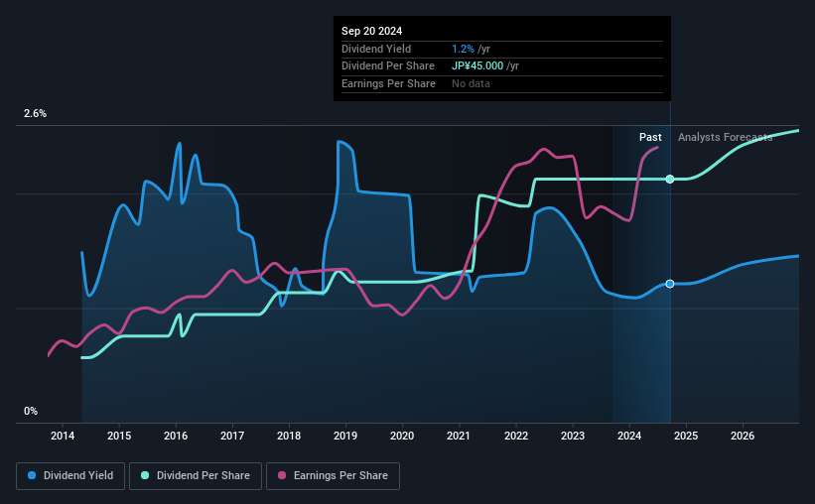Click the 2018 x-axis label
This screenshot has height=504, width=815.
click(289, 436)
